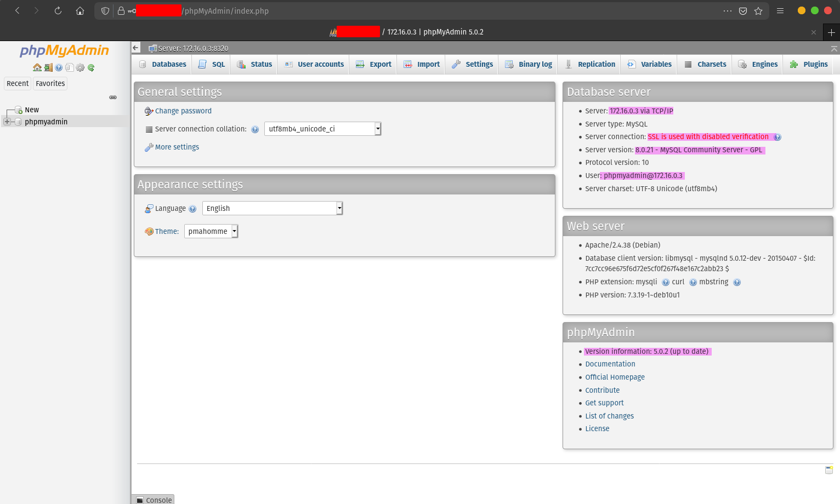
Task: Bookmark this page with star icon
Action: [x=758, y=11]
